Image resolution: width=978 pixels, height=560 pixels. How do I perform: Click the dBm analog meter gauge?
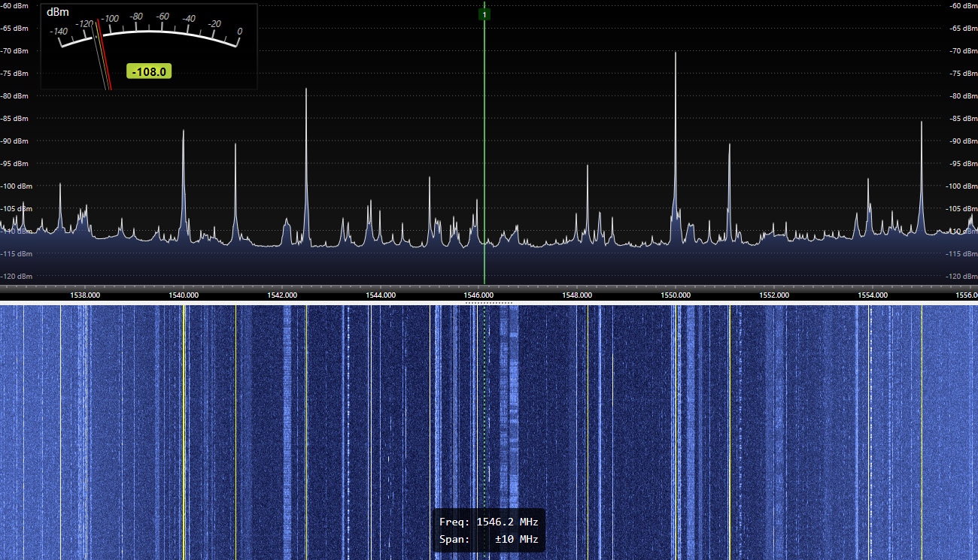[148, 47]
